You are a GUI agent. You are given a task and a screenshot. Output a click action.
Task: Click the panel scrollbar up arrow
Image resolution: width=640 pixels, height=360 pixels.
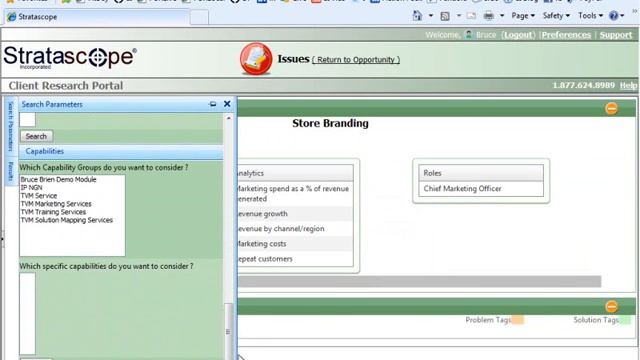tap(229, 118)
